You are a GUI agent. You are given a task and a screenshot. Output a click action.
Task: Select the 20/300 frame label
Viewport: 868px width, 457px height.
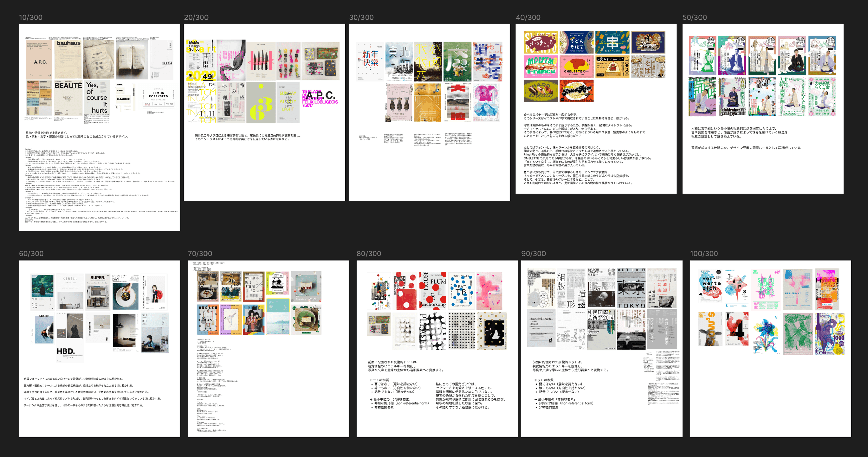(x=196, y=17)
